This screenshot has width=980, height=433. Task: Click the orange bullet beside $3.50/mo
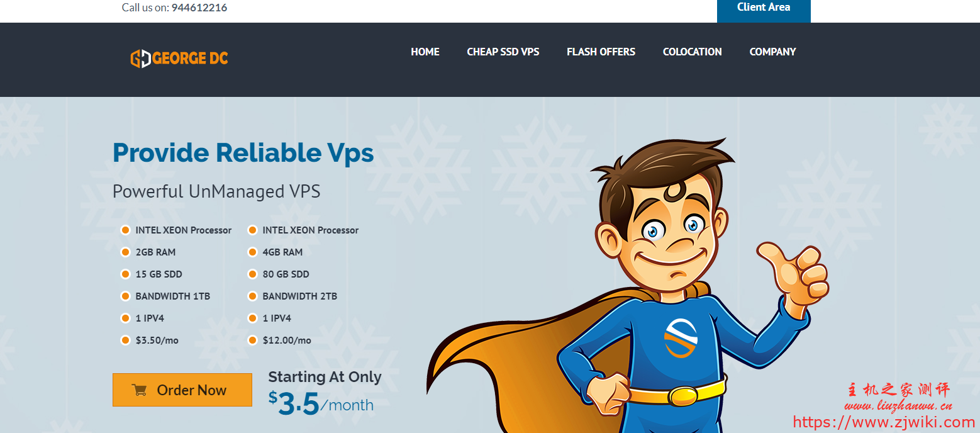[125, 340]
